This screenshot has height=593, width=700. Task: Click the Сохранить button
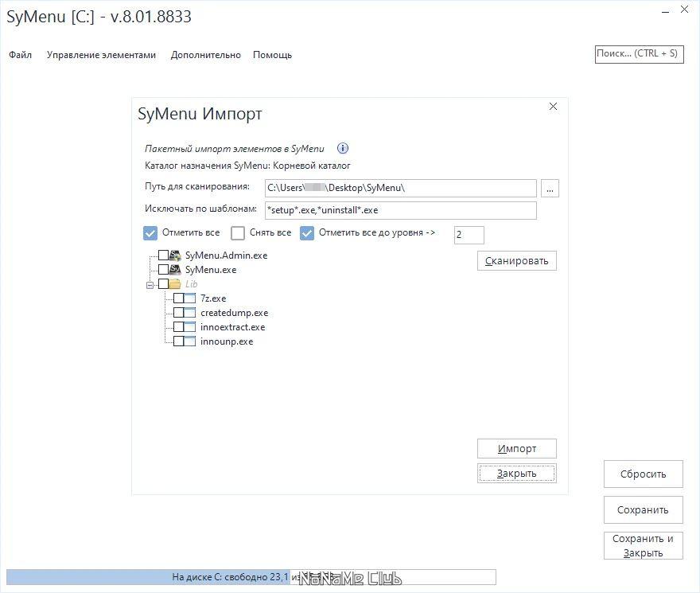pos(644,509)
